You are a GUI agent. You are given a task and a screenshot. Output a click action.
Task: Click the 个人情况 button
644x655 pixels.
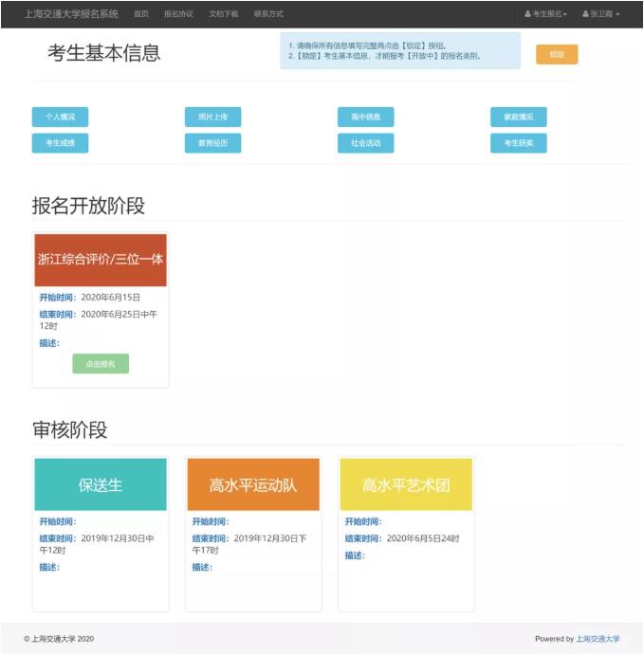pos(60,118)
